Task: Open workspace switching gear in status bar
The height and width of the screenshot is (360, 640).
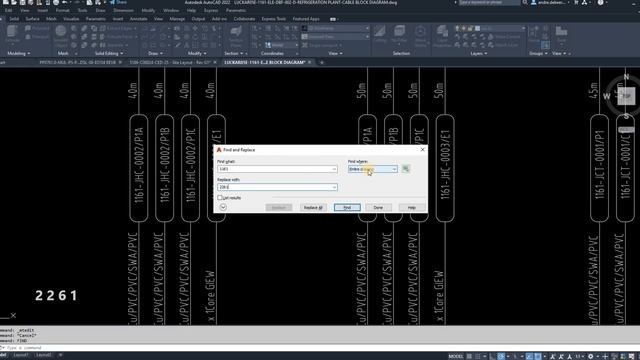Action: (x=591, y=356)
